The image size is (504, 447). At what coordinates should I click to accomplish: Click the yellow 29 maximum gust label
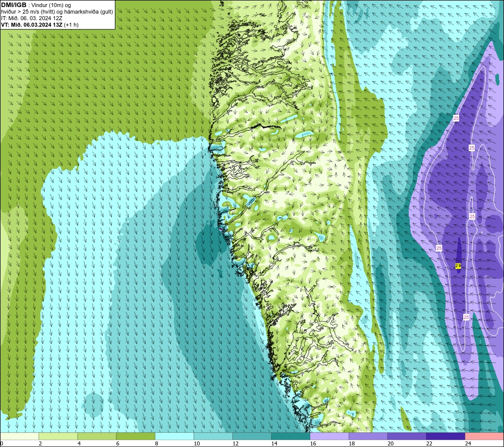(458, 266)
